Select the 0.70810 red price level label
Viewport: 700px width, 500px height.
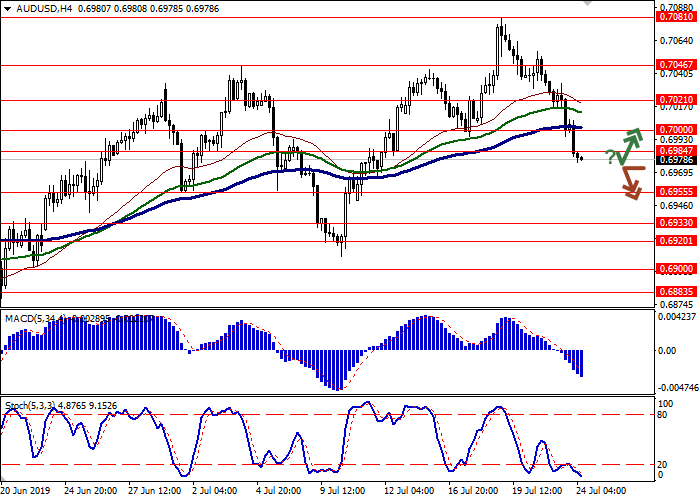tap(676, 17)
